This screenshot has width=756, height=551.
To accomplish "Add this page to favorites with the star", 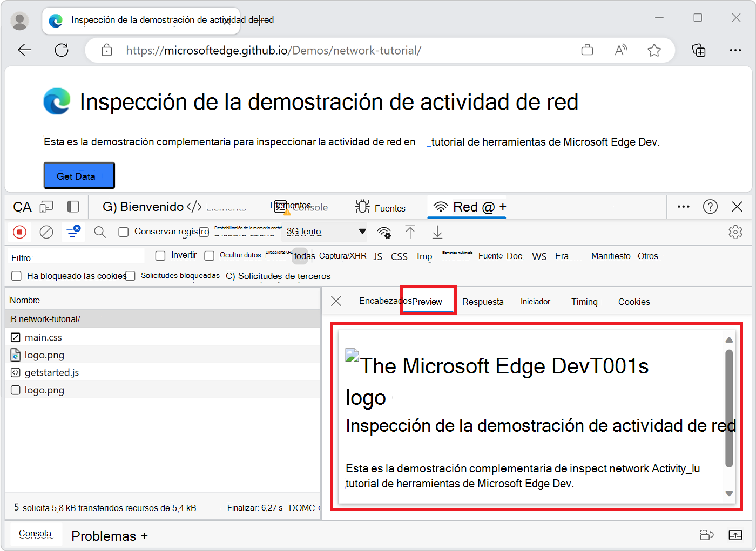I will [x=654, y=50].
